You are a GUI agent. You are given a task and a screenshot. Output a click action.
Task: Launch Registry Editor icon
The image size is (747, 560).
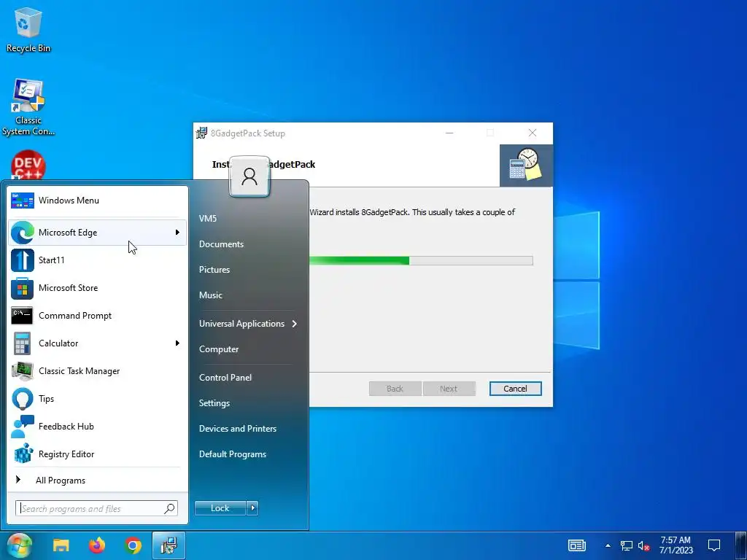pos(23,454)
